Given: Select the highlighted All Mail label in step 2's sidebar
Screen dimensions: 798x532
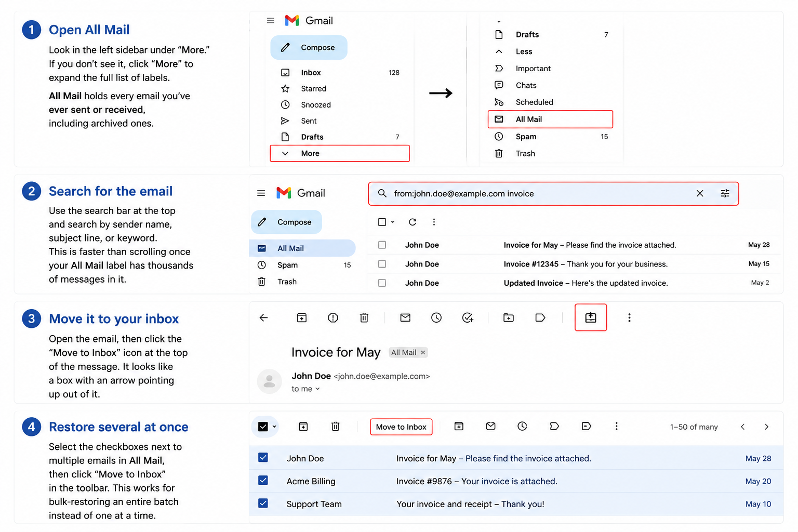Looking at the screenshot, I should [302, 248].
